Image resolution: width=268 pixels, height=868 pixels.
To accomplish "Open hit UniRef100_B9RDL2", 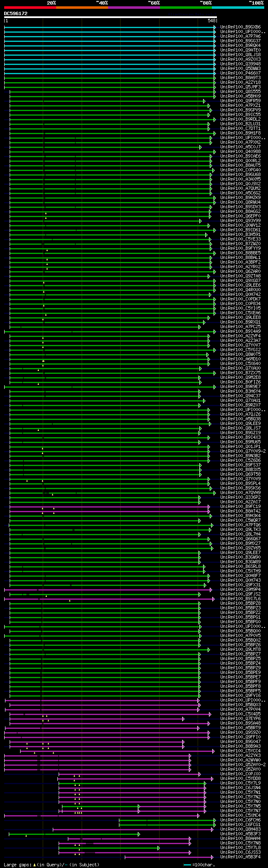I will 240,119.
